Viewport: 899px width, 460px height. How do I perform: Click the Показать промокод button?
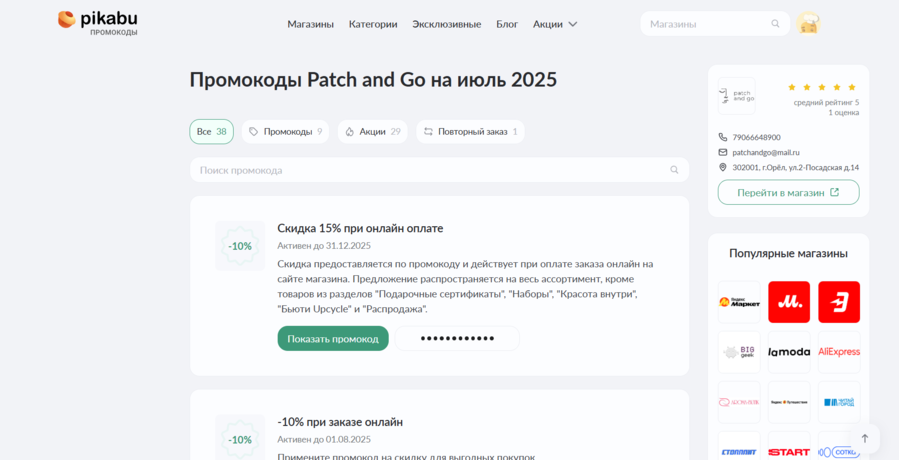[x=333, y=338]
